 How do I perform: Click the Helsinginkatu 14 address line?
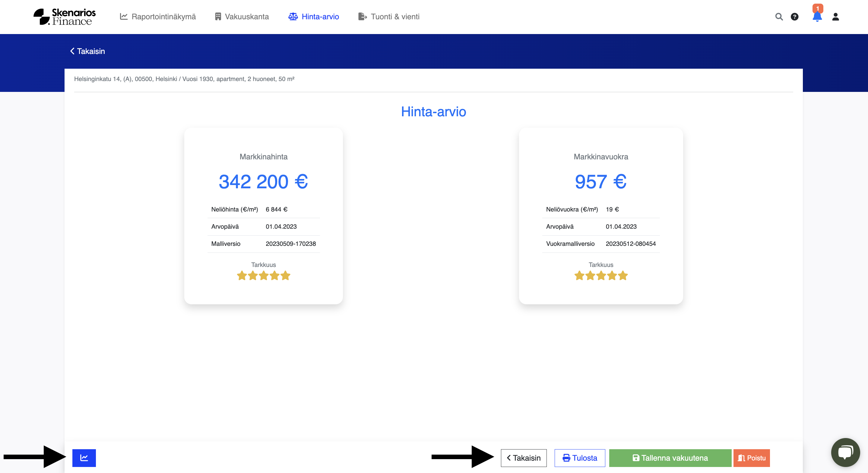(184, 79)
